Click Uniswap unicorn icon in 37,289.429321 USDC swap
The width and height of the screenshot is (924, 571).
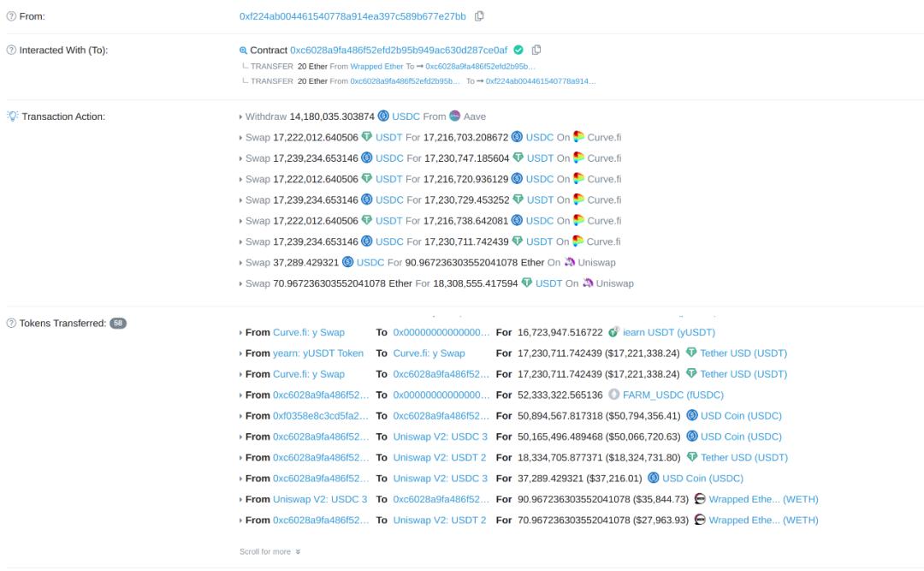tap(569, 262)
